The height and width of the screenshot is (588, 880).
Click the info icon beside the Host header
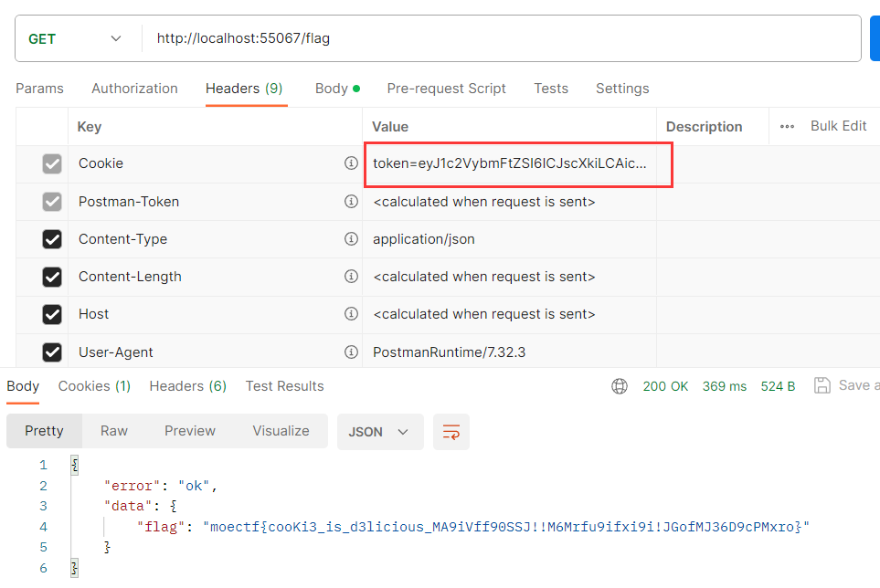[x=351, y=314]
